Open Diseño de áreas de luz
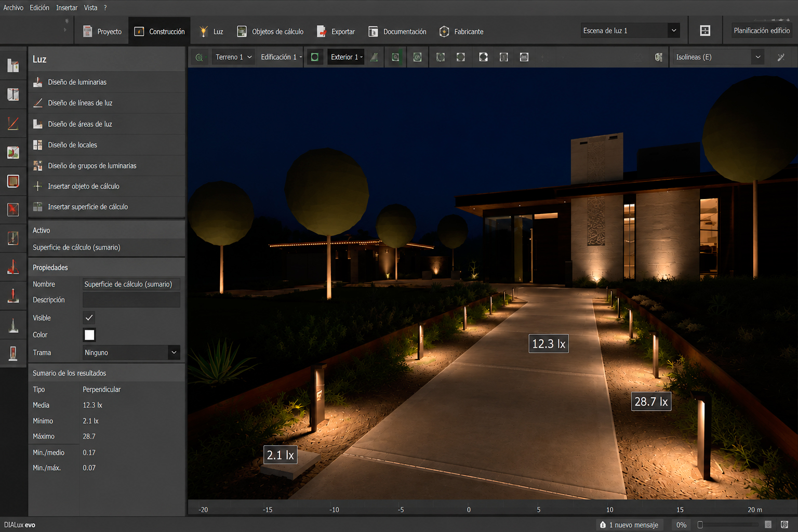This screenshot has height=532, width=798. [x=107, y=124]
